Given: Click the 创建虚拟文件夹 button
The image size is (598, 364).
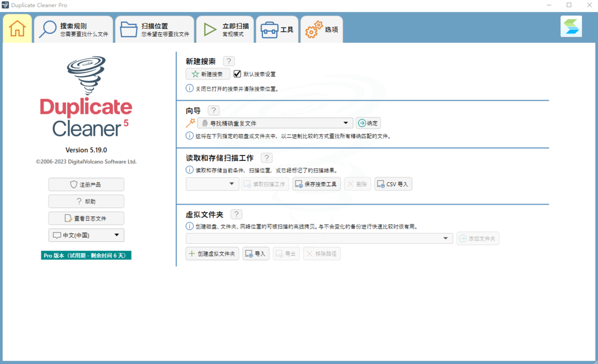Looking at the screenshot, I should pyautogui.click(x=212, y=253).
